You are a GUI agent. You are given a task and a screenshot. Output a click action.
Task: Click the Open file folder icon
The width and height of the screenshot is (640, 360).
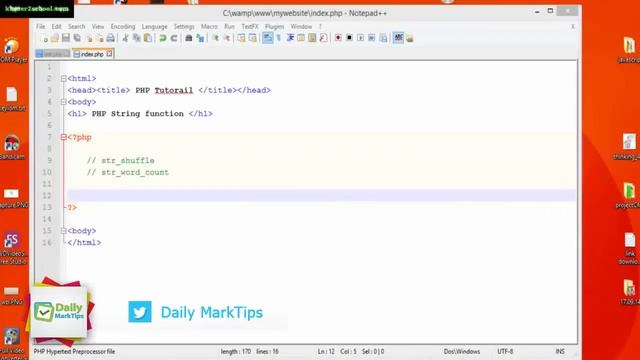point(55,38)
